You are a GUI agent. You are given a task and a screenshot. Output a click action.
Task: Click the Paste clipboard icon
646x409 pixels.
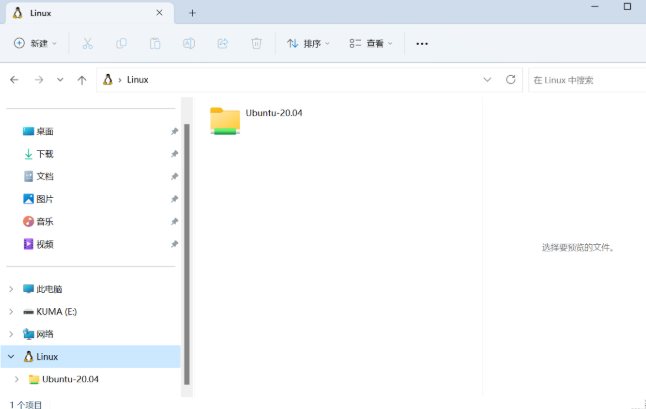pos(155,43)
